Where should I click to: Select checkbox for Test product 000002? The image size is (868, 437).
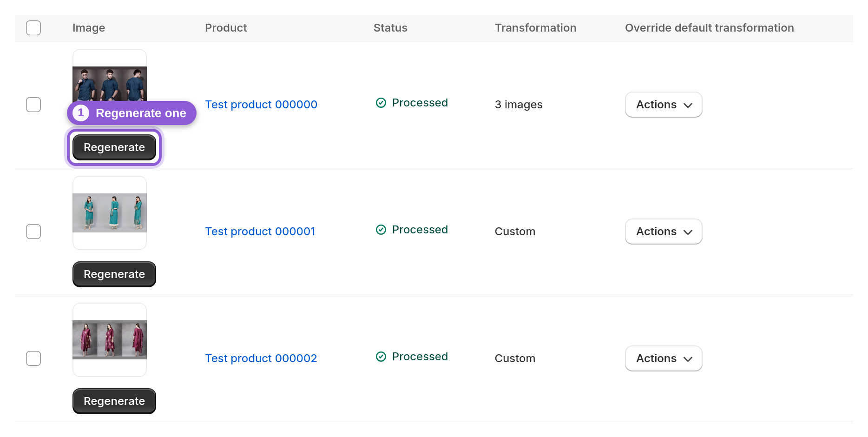[x=33, y=358]
